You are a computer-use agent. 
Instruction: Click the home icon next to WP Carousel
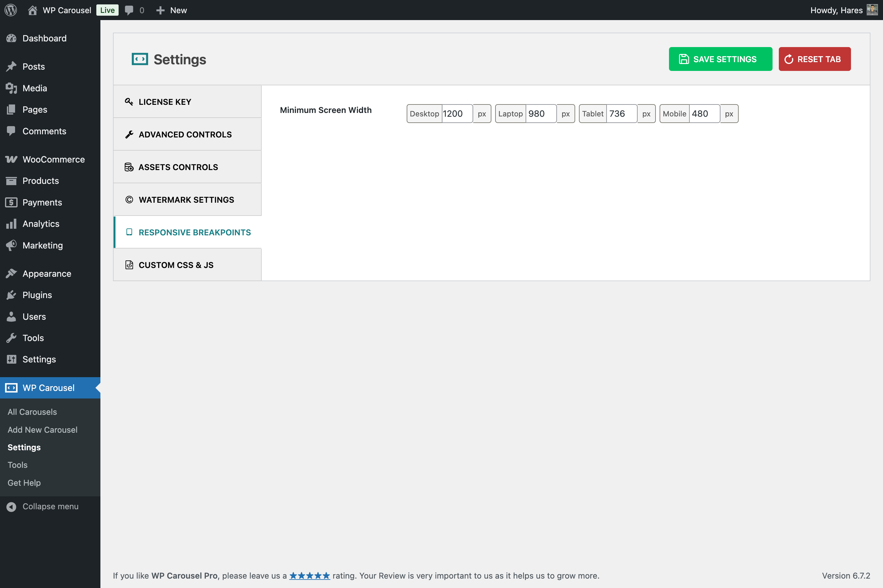(x=33, y=10)
